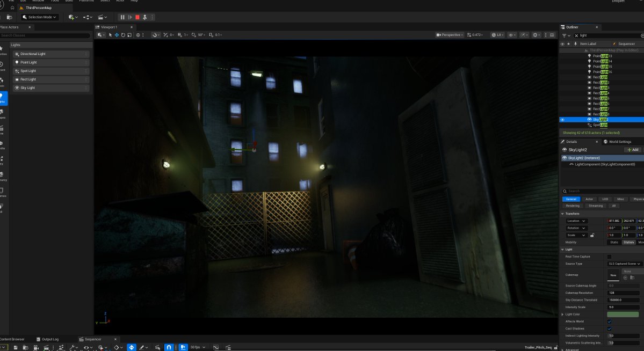Image resolution: width=644 pixels, height=351 pixels.
Task: Click the viewport layout grid icon
Action: (x=552, y=35)
